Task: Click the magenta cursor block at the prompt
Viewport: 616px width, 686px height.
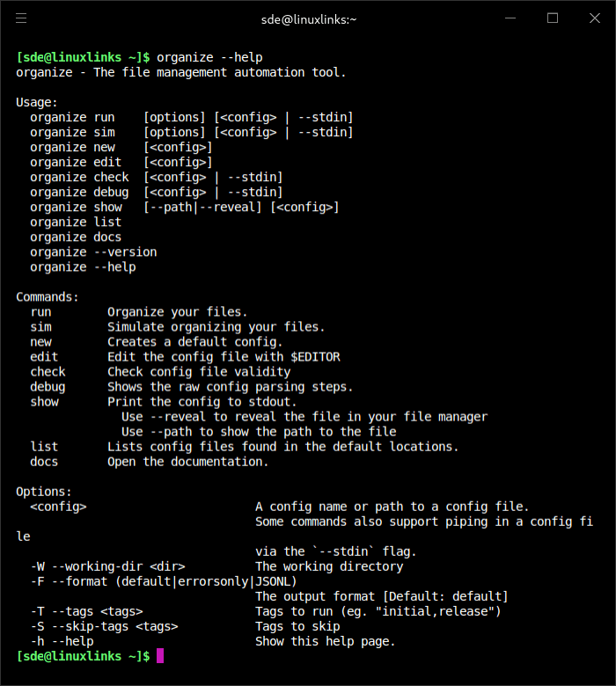Action: tap(159, 656)
